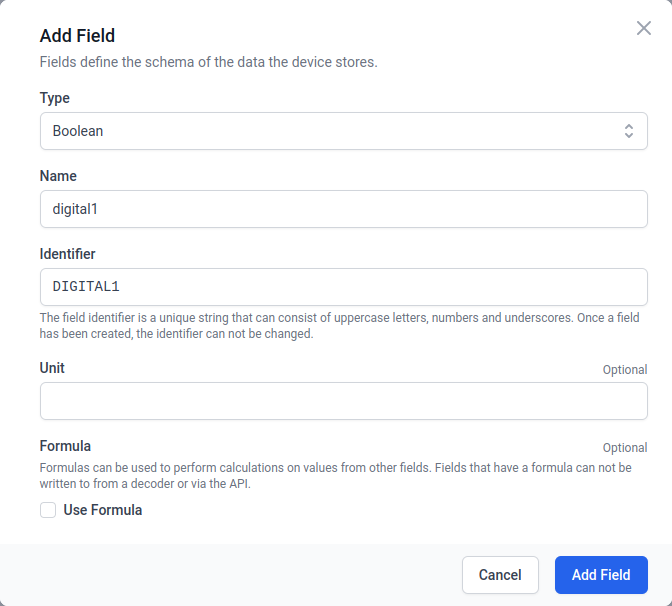Click the blue Add Field button
Viewport: 672px width, 606px height.
click(601, 575)
